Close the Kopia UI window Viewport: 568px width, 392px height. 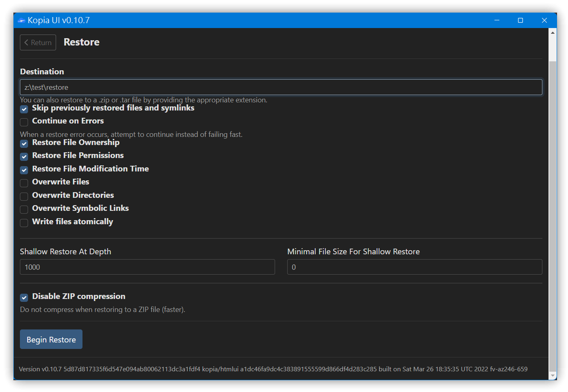(x=544, y=20)
